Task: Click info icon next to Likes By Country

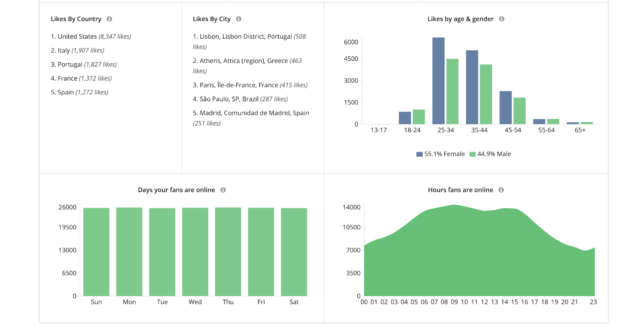Action: [x=109, y=19]
